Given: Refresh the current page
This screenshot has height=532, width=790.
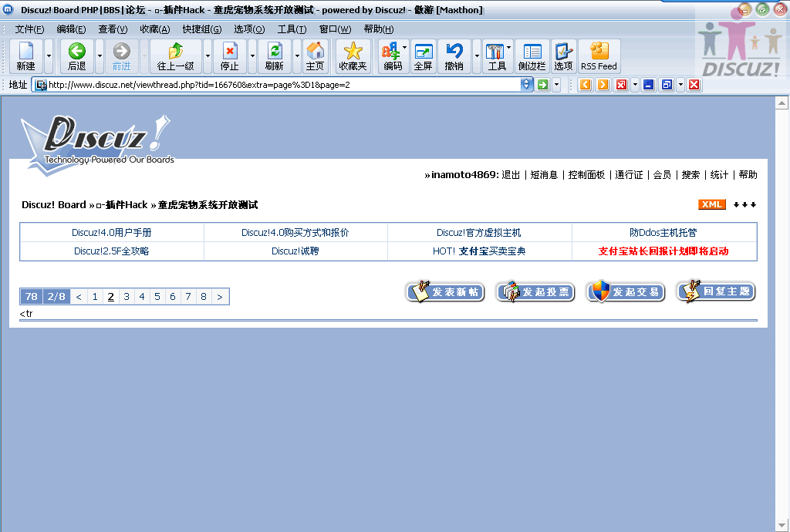Looking at the screenshot, I should pos(274,56).
